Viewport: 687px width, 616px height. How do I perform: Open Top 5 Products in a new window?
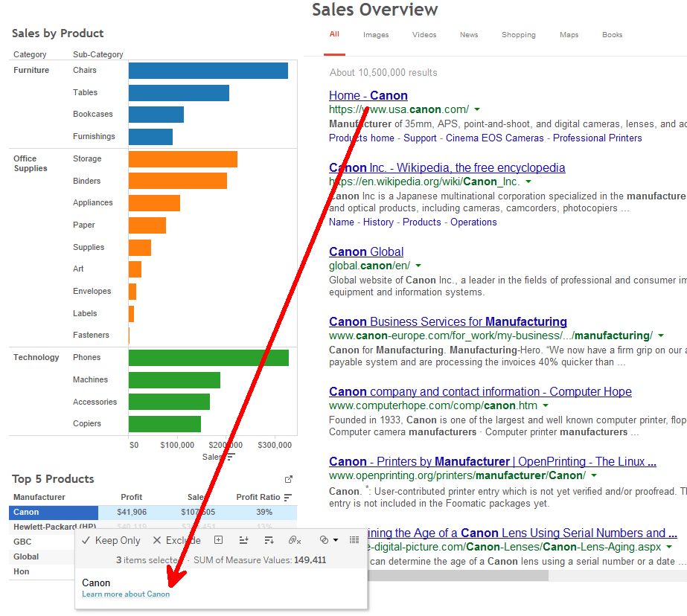[x=288, y=479]
